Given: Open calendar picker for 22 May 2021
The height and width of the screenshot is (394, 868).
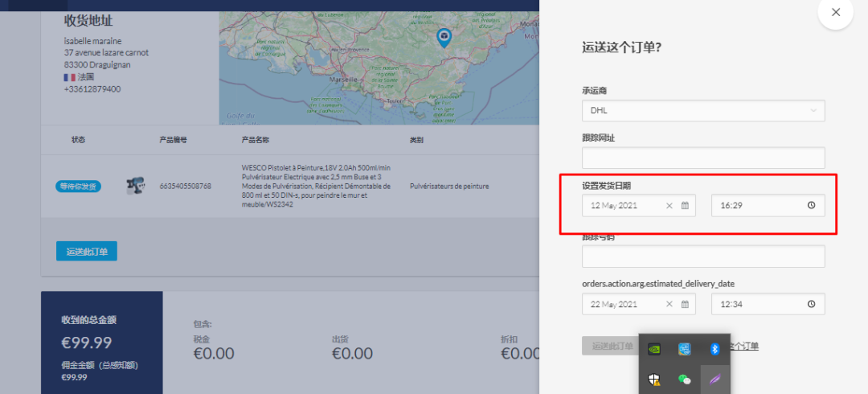Looking at the screenshot, I should click(685, 304).
